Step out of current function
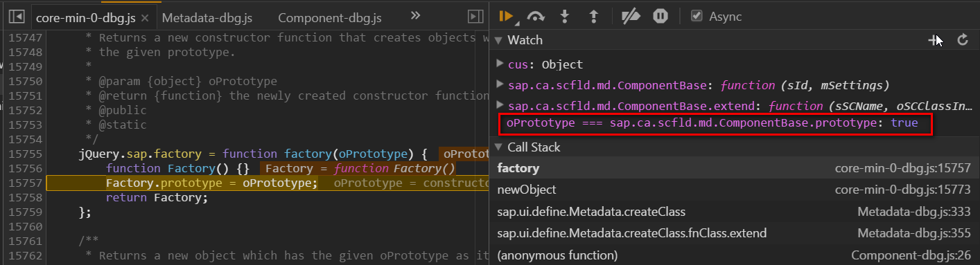 click(x=593, y=16)
